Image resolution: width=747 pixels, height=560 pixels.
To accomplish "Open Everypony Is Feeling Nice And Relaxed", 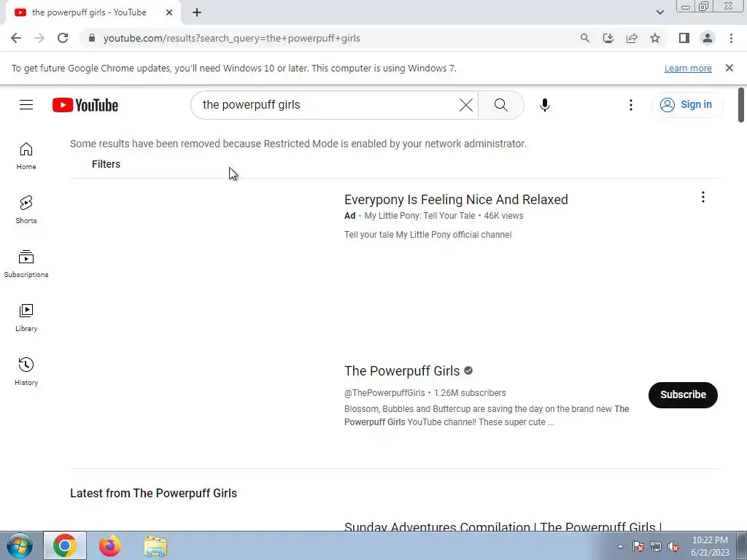I will (x=456, y=200).
